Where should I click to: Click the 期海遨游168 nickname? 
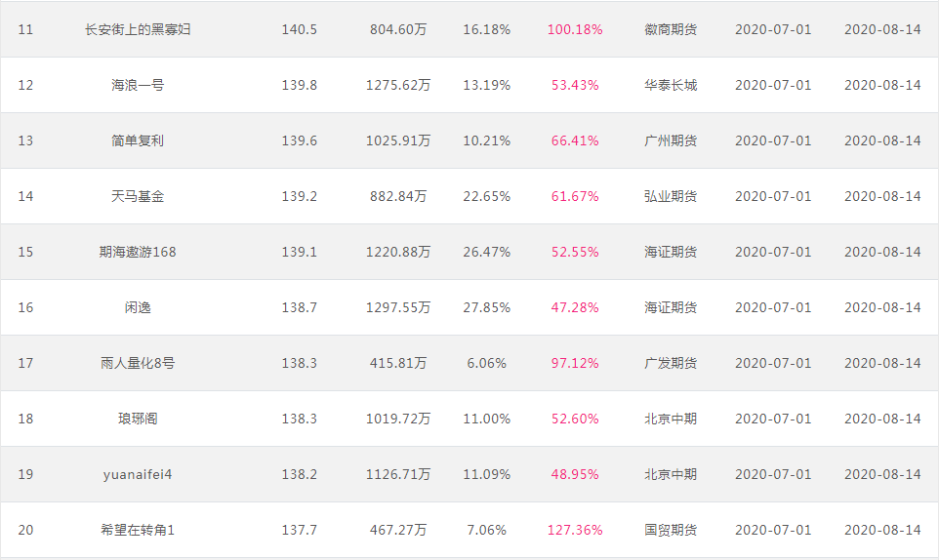(x=138, y=252)
